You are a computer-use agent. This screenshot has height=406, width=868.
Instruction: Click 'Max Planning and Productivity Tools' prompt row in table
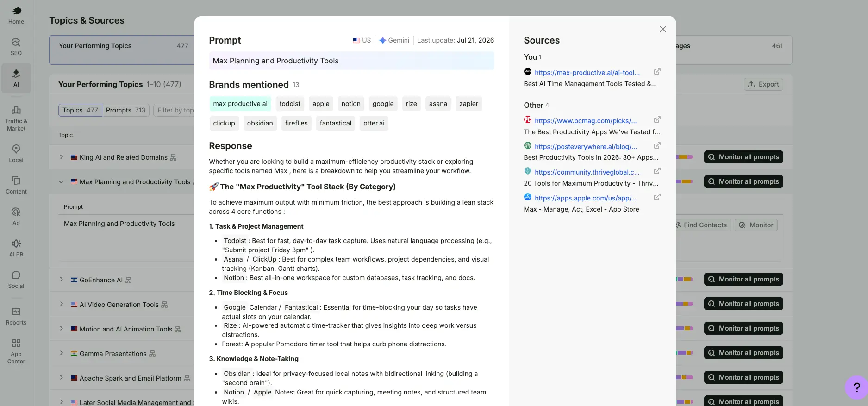point(119,224)
